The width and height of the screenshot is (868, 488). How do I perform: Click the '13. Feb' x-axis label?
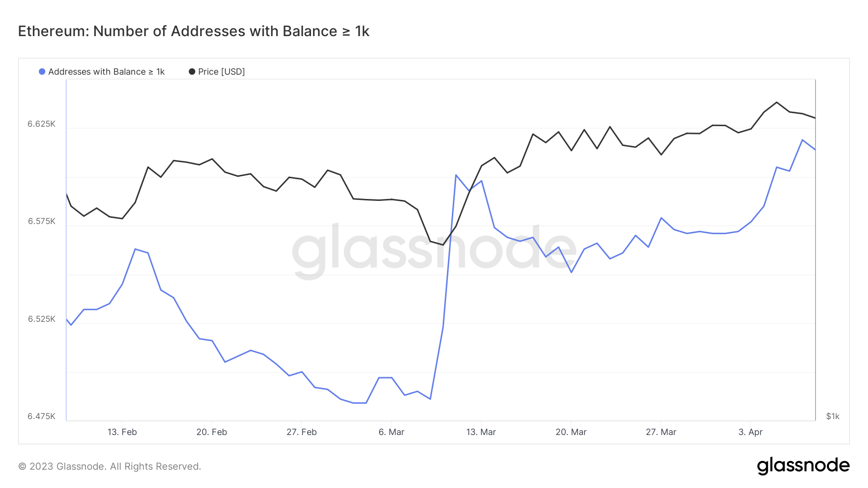click(122, 432)
